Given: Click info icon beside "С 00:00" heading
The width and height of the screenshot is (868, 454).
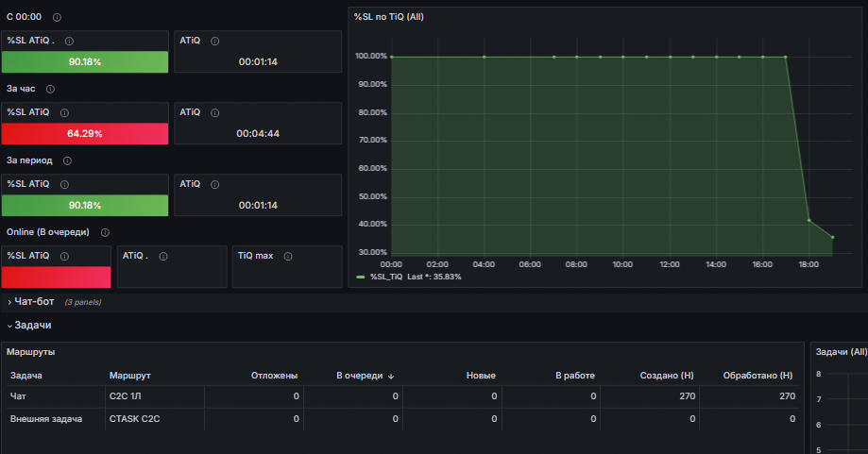Looking at the screenshot, I should click(57, 18).
